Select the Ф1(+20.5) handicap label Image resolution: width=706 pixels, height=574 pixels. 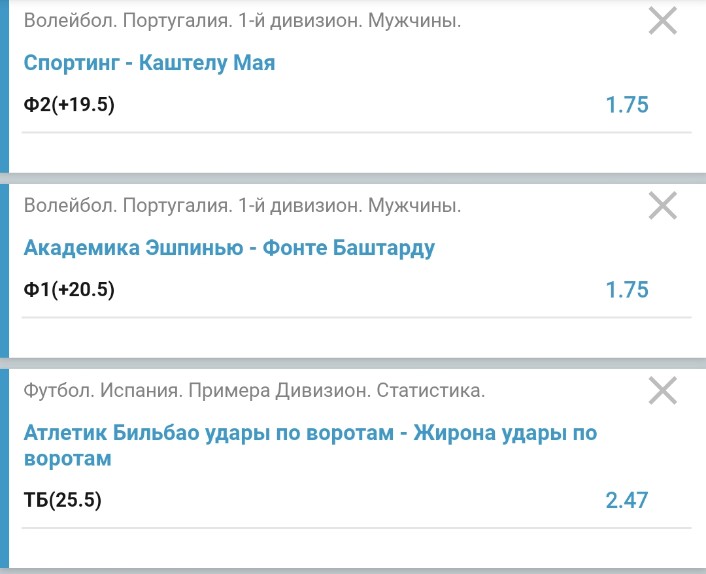pos(69,290)
